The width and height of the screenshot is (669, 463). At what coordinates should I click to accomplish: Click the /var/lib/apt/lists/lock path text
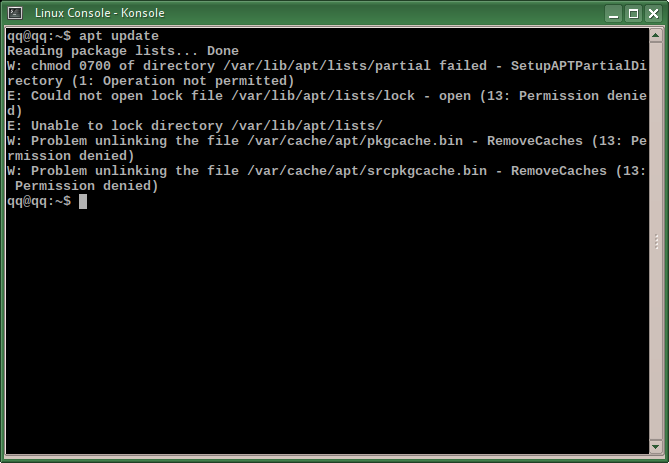pos(323,96)
